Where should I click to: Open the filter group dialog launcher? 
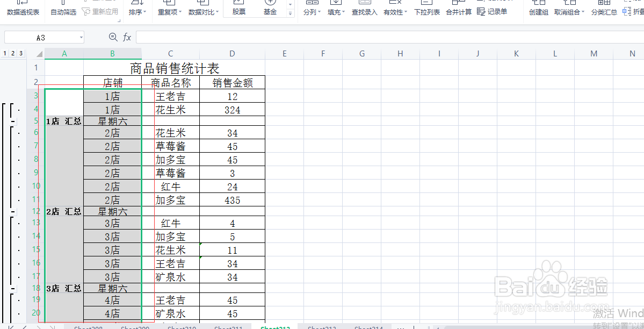(119, 20)
